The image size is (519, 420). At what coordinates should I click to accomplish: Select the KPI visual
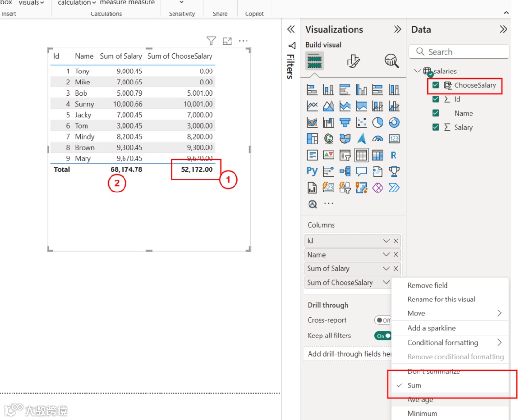(x=328, y=155)
